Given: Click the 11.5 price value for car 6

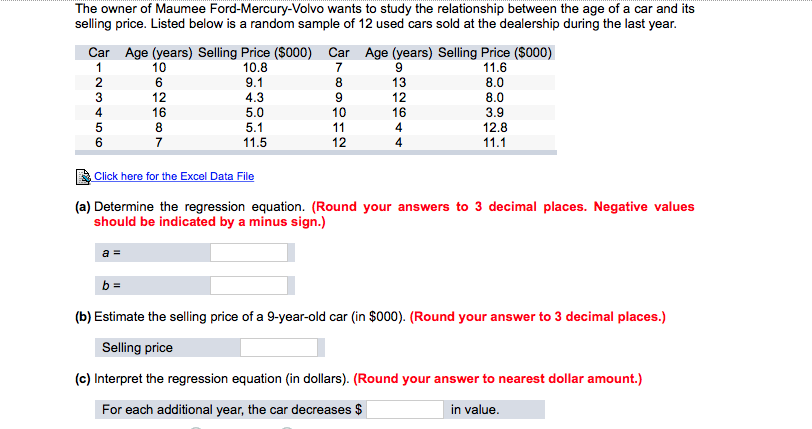Looking at the screenshot, I should click(x=255, y=143).
